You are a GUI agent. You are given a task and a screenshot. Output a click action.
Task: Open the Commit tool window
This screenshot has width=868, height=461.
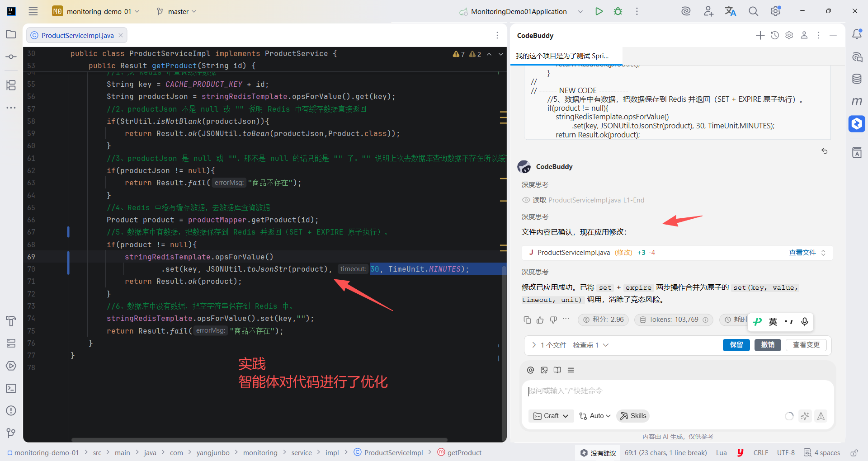[11, 56]
